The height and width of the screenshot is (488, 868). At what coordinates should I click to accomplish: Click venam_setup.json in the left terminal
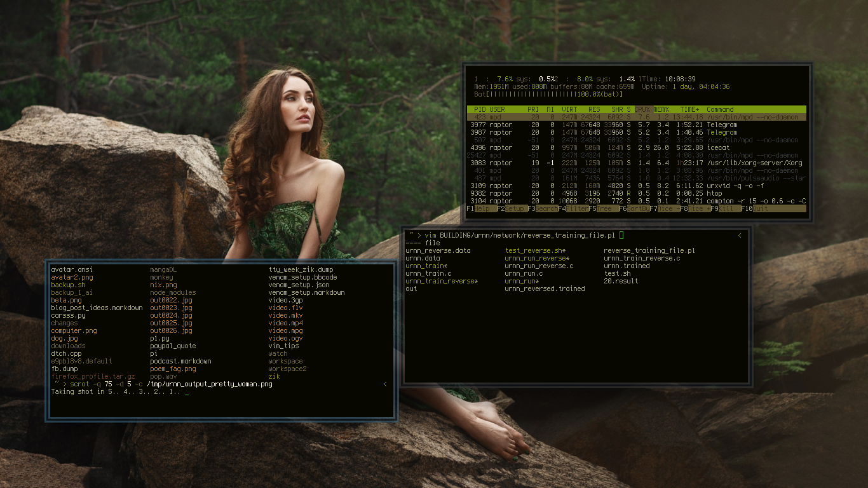(299, 285)
